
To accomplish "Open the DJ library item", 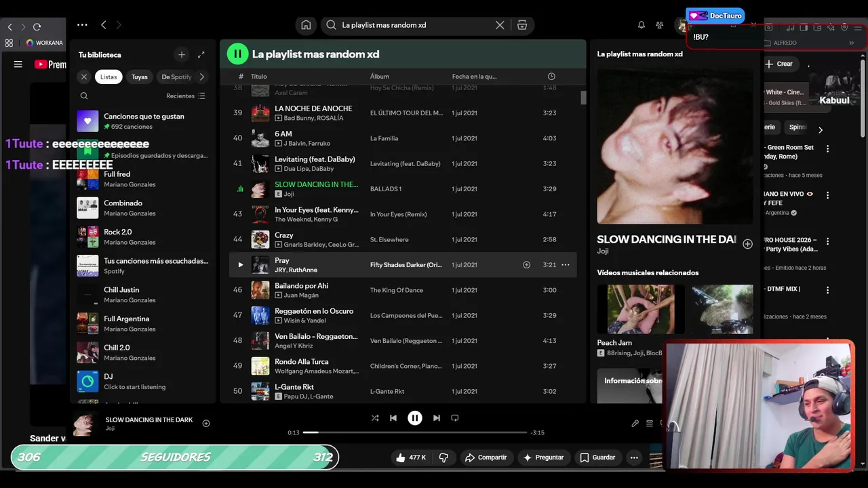I will pyautogui.click(x=142, y=382).
